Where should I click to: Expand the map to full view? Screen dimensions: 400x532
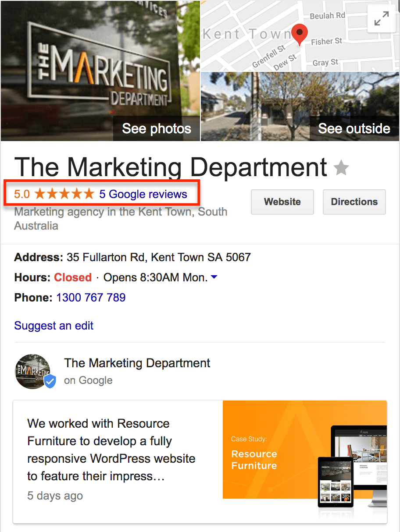coord(382,19)
